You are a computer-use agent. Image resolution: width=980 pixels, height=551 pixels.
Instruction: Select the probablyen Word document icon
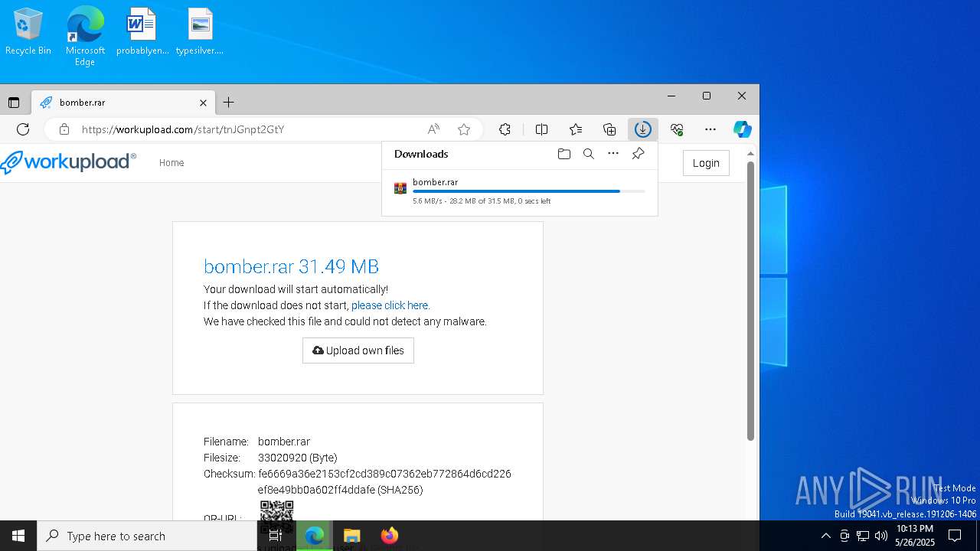[x=142, y=32]
